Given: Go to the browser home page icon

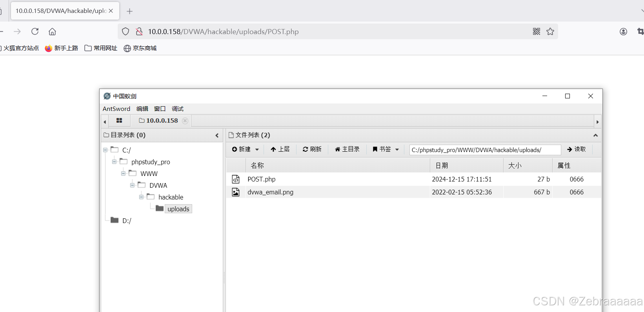Looking at the screenshot, I should [x=52, y=31].
